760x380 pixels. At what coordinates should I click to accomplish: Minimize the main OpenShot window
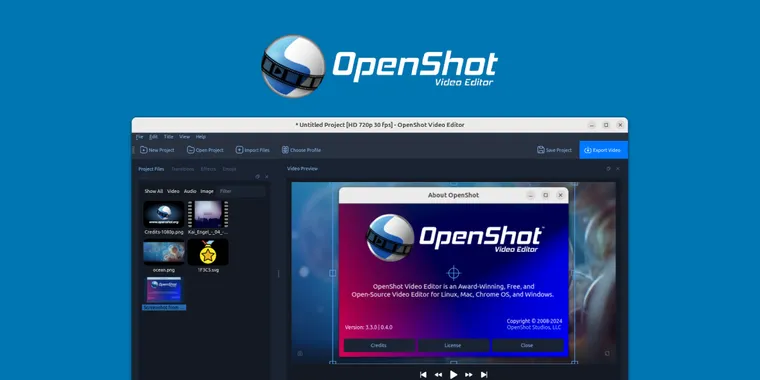click(x=592, y=125)
